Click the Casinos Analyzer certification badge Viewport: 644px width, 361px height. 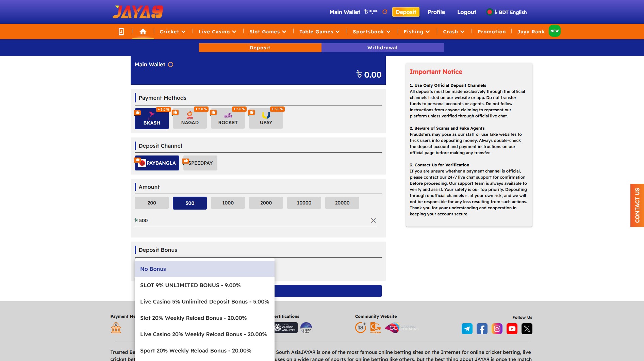click(286, 328)
